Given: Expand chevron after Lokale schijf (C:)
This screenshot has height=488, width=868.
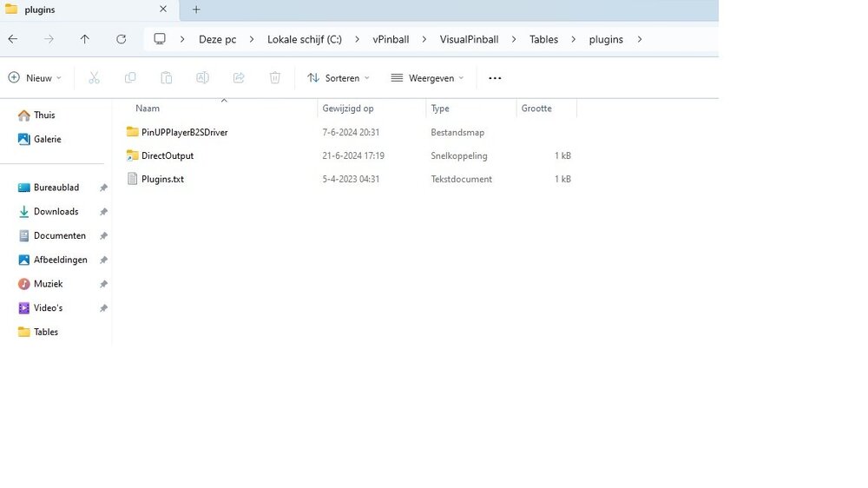Looking at the screenshot, I should point(357,39).
